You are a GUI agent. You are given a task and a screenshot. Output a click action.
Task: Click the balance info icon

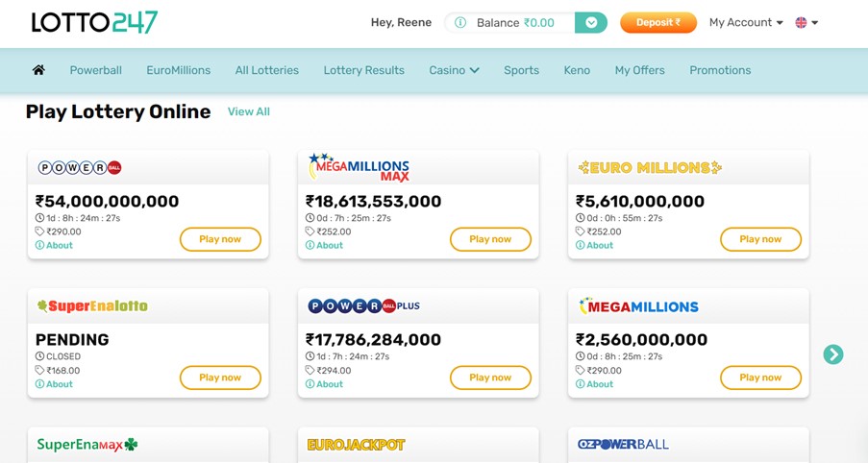pos(460,23)
